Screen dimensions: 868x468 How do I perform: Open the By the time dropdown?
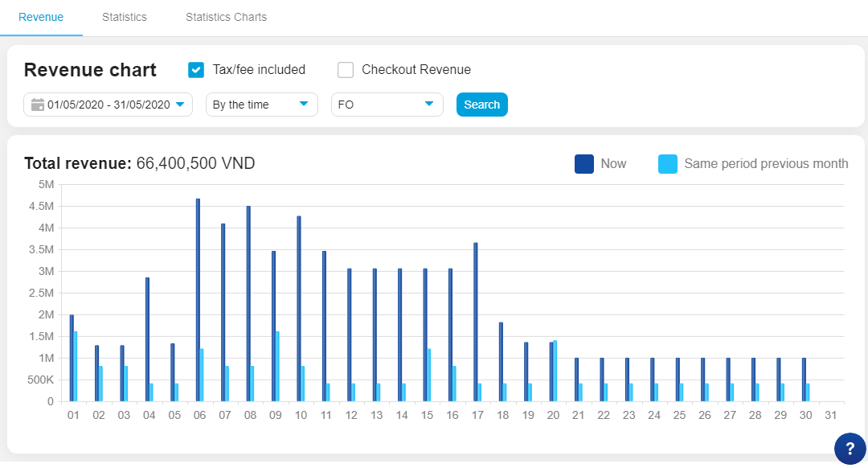tap(262, 105)
